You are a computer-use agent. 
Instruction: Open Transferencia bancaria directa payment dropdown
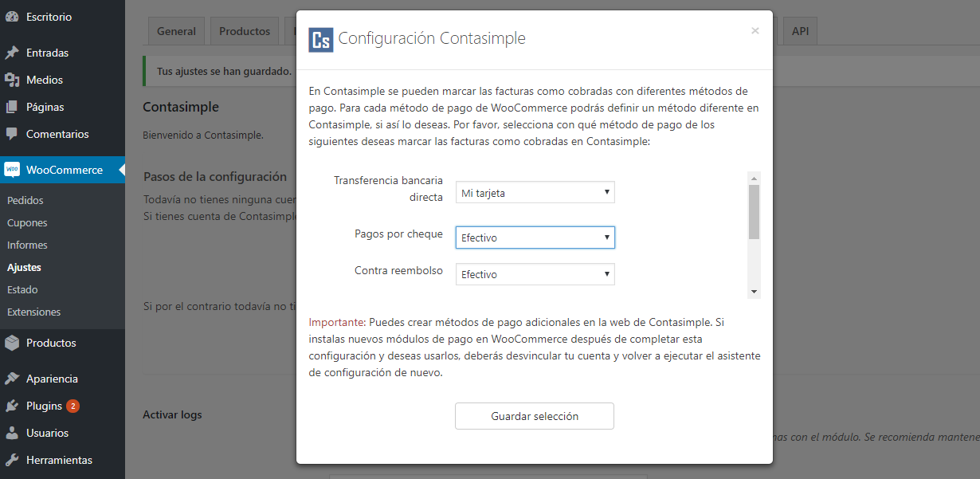pyautogui.click(x=535, y=192)
